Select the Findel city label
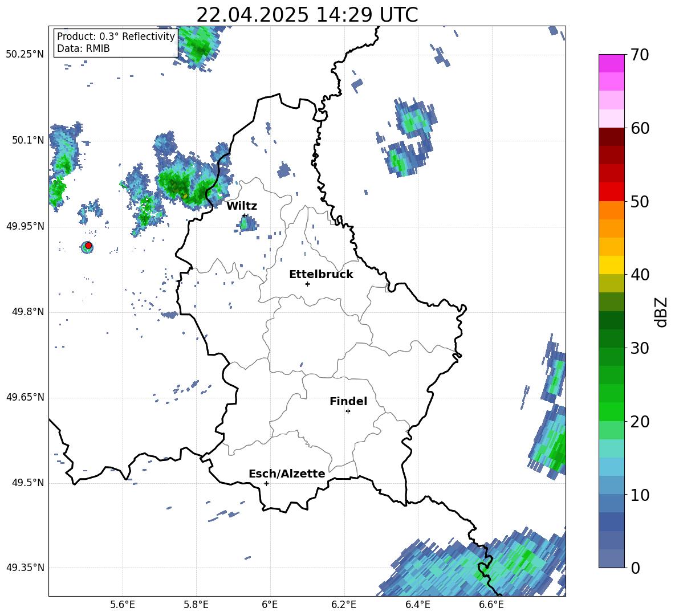Image resolution: width=675 pixels, height=616 pixels. (348, 401)
